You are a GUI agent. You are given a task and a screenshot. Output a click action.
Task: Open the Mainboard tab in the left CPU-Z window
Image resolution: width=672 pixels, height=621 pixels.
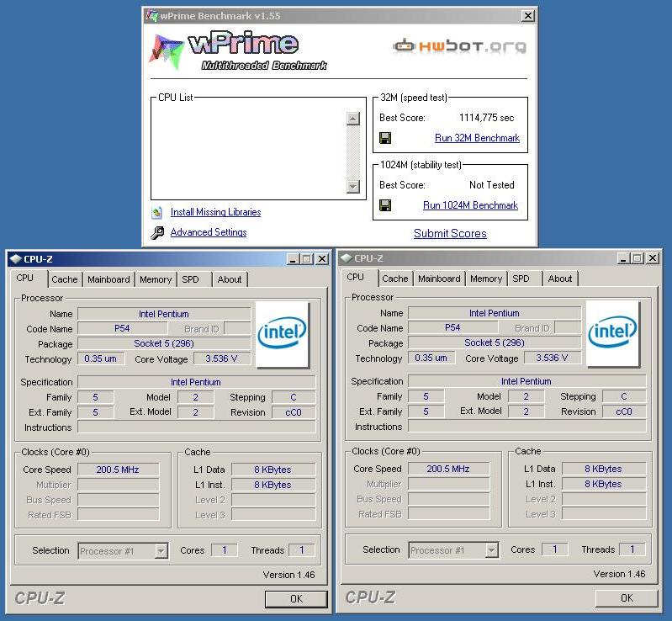pos(108,279)
